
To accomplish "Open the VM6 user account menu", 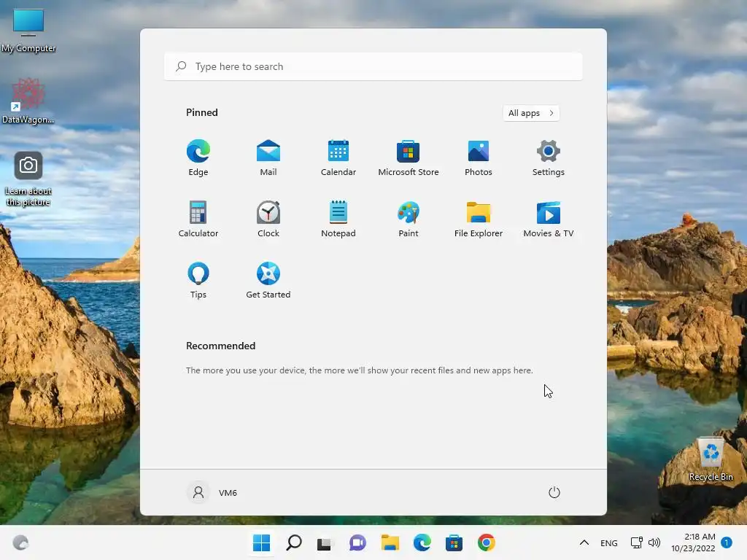I will [212, 492].
